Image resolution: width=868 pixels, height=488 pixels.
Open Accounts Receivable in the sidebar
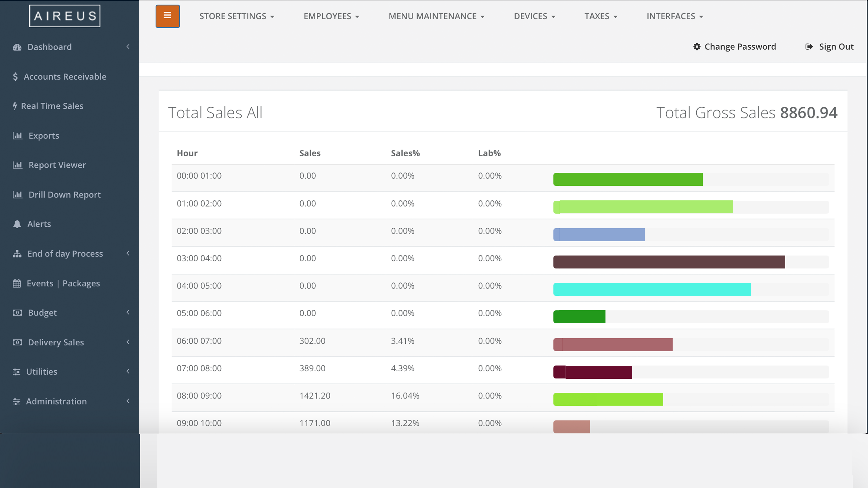point(65,77)
